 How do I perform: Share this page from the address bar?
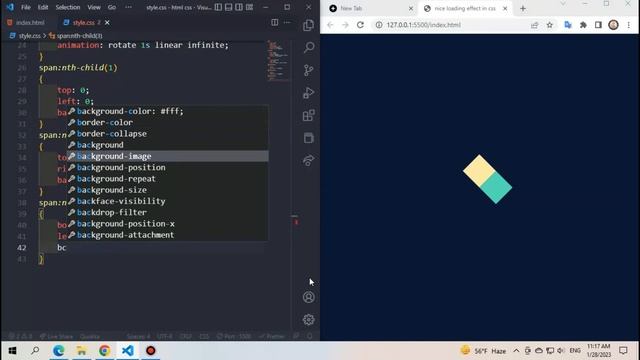tap(534, 25)
